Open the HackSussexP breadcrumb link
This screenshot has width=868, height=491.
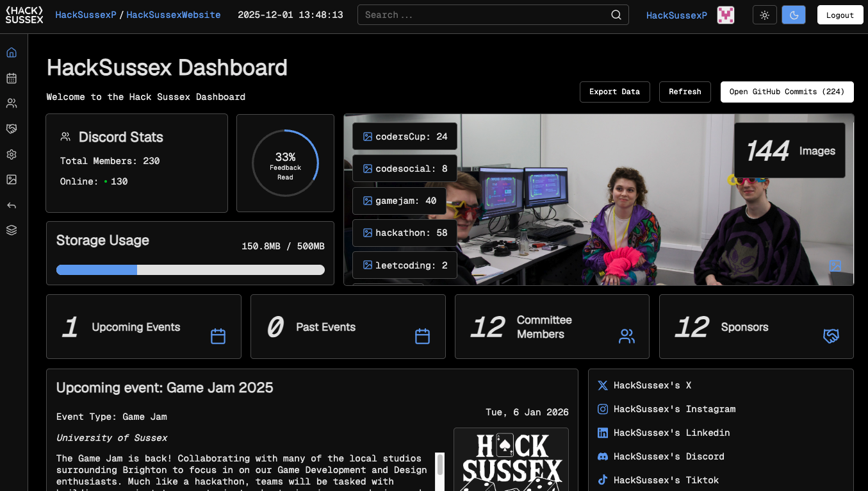coord(85,14)
